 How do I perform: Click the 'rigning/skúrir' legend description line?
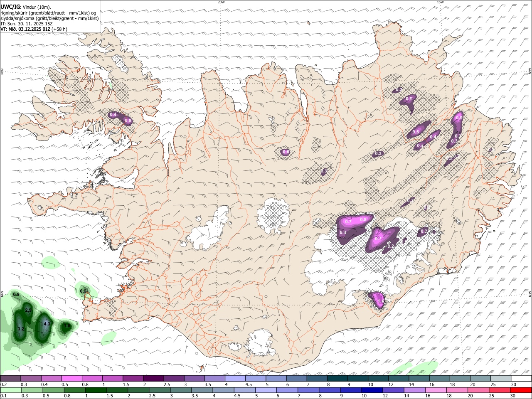48,13
